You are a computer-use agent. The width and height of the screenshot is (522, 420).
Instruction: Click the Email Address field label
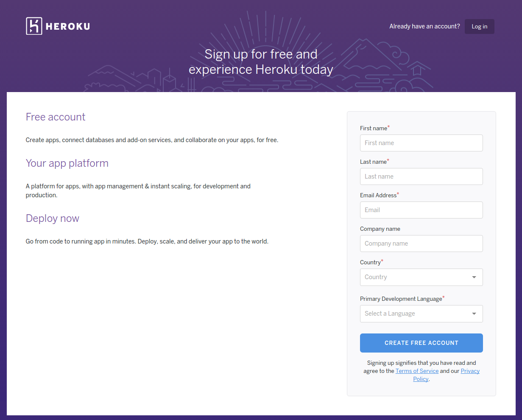click(378, 195)
